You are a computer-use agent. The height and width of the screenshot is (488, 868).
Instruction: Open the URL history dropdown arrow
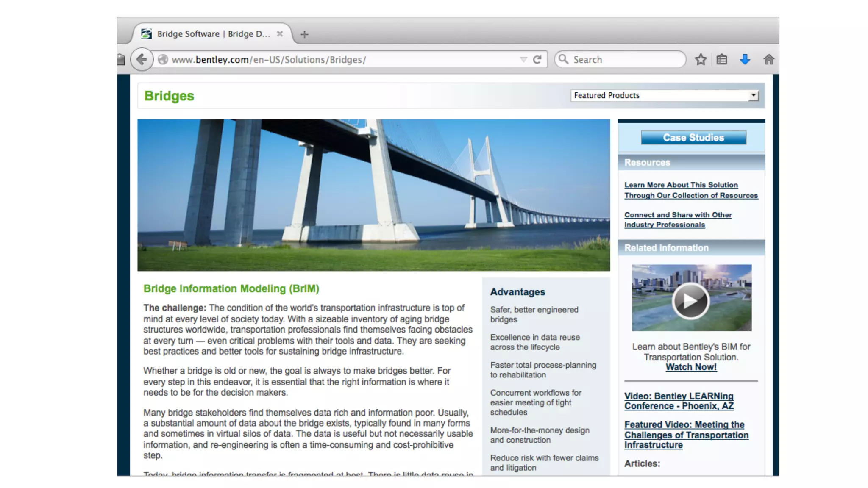pyautogui.click(x=523, y=60)
